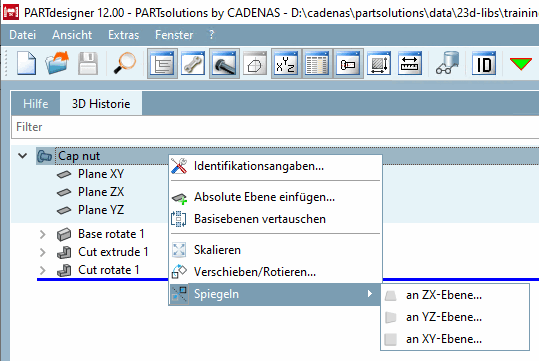The height and width of the screenshot is (361, 539).
Task: Click the ID toolbar icon
Action: [x=484, y=63]
